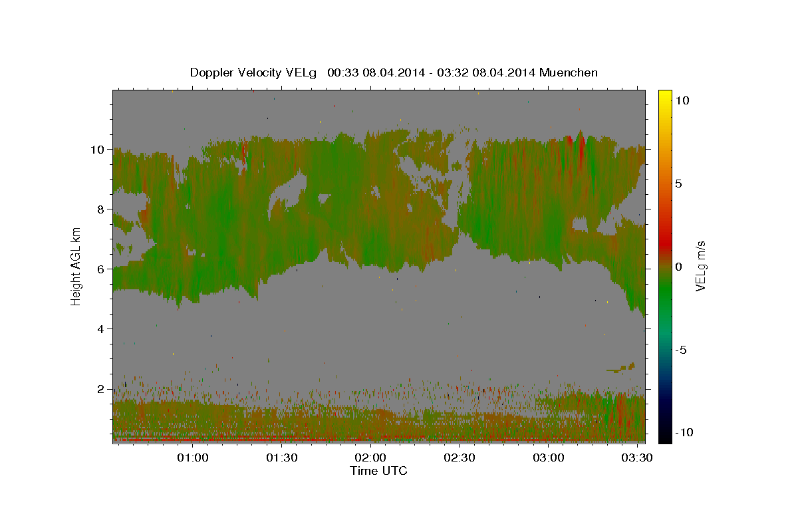Click the 03:00 time tick label
Viewport: 798px width, 532px height.
pyautogui.click(x=549, y=458)
